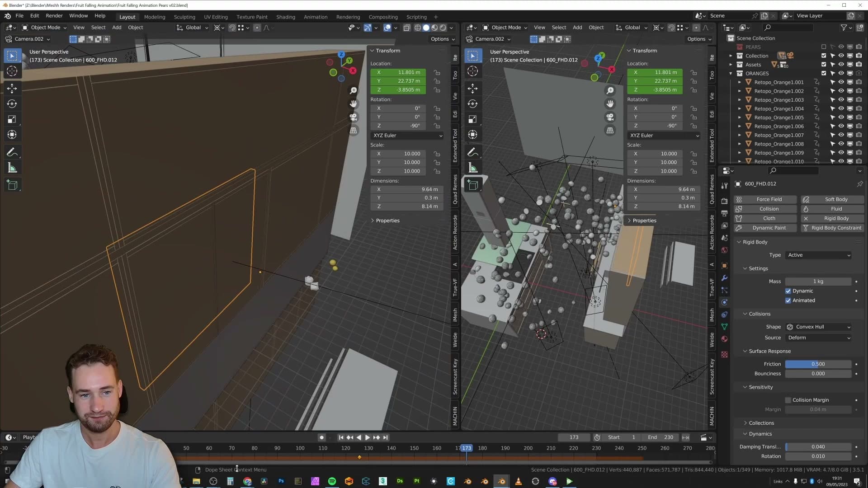
Task: Click the Dynamic Paint button
Action: coord(765,228)
